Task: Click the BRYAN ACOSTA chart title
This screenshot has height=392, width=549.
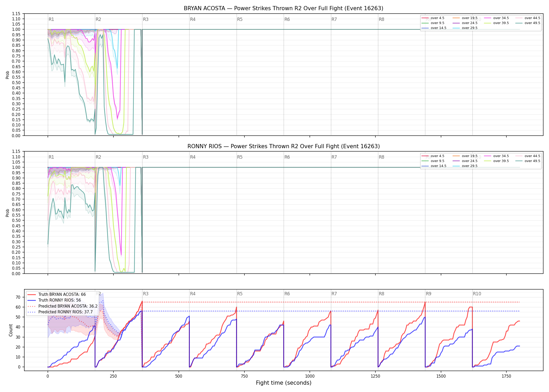Action: (x=283, y=8)
